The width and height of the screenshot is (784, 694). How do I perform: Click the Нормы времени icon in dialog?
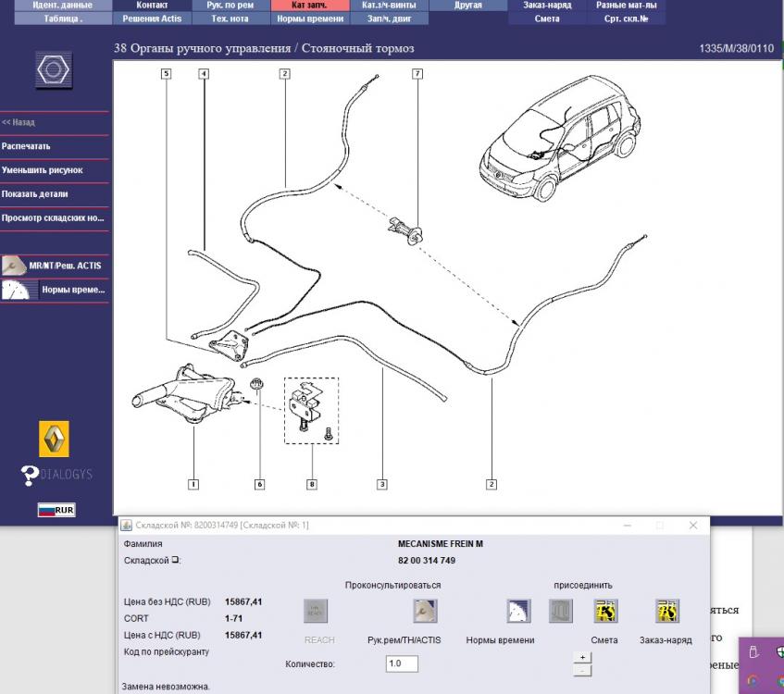[x=518, y=611]
